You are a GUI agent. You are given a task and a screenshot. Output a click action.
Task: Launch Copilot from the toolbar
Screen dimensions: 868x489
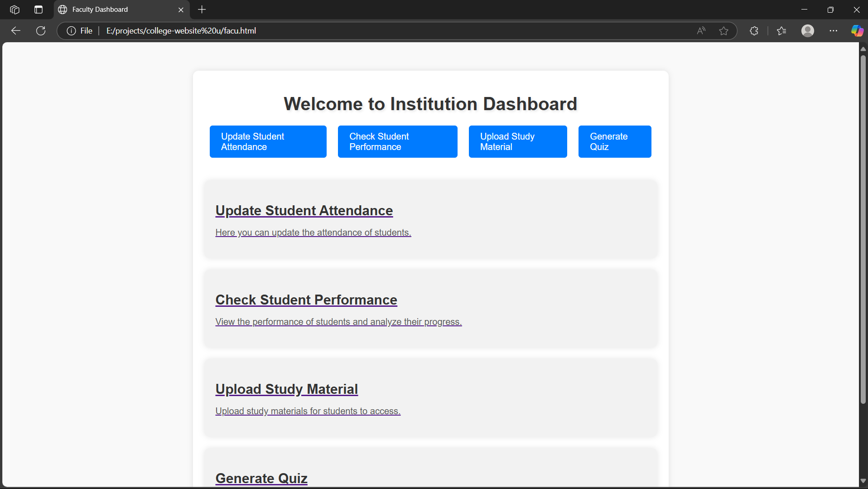[857, 31]
